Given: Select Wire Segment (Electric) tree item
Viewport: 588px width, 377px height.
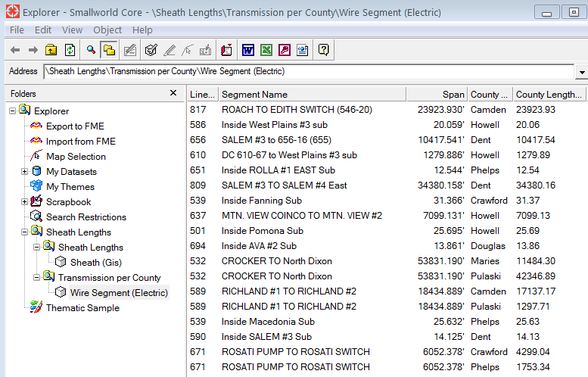Looking at the screenshot, I should tap(119, 293).
